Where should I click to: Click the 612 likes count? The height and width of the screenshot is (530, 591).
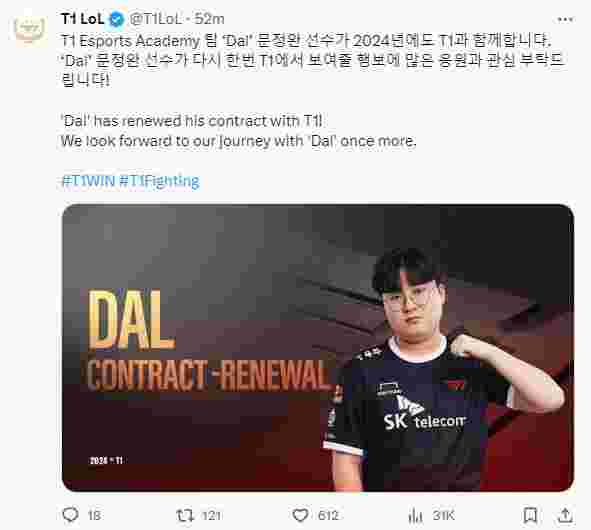pyautogui.click(x=328, y=515)
